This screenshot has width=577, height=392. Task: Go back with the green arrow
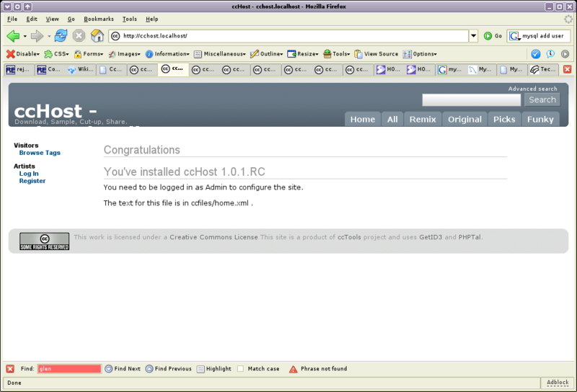click(13, 36)
